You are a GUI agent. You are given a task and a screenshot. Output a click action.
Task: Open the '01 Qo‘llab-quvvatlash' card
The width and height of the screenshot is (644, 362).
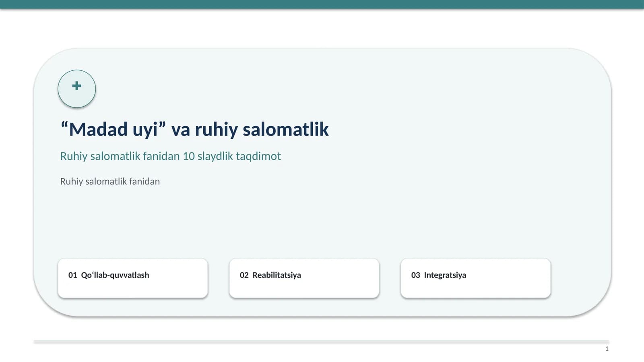coord(133,278)
